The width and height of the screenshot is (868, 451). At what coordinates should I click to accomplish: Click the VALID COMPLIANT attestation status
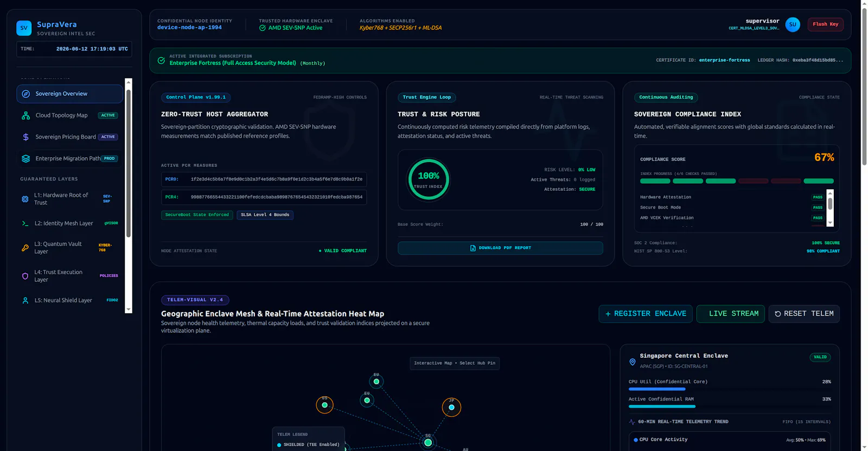pos(343,251)
